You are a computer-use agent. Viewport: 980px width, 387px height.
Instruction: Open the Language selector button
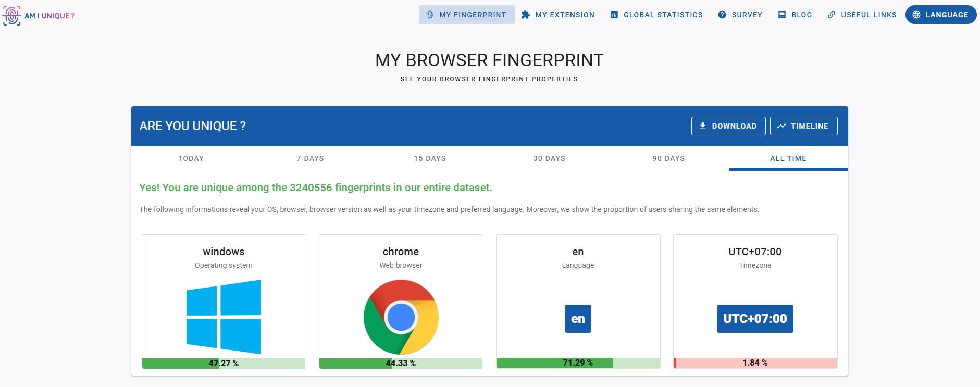[940, 15]
